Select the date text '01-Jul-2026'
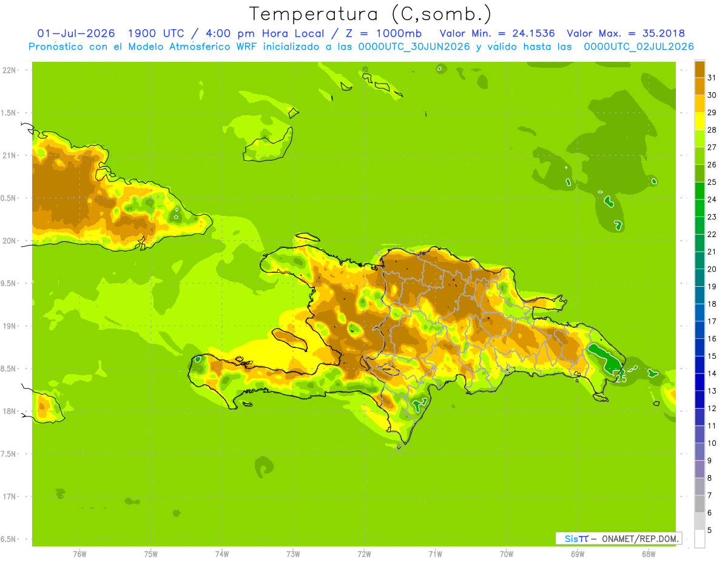Image resolution: width=728 pixels, height=562 pixels. [x=76, y=33]
